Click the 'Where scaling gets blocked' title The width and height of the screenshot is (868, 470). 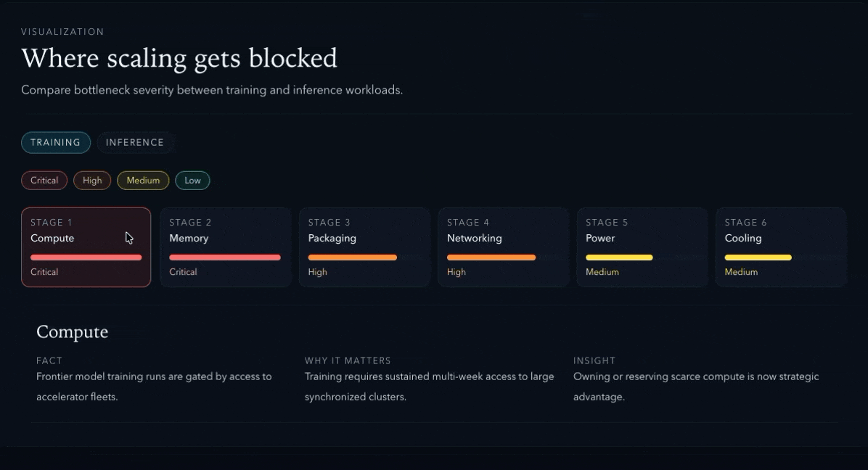point(179,58)
